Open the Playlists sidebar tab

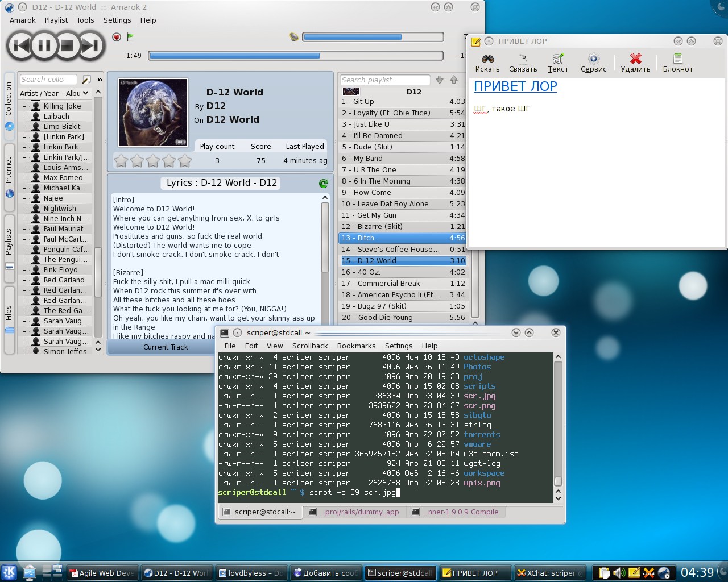[9, 248]
